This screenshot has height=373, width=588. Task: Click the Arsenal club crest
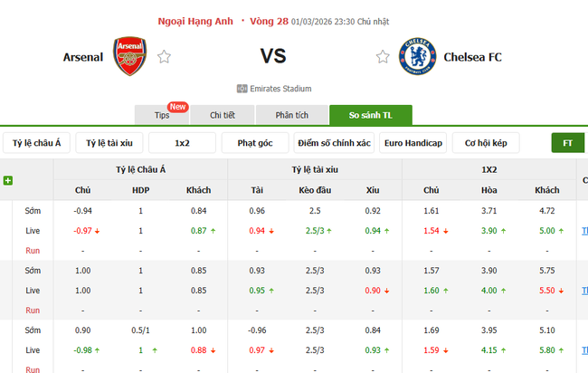129,56
